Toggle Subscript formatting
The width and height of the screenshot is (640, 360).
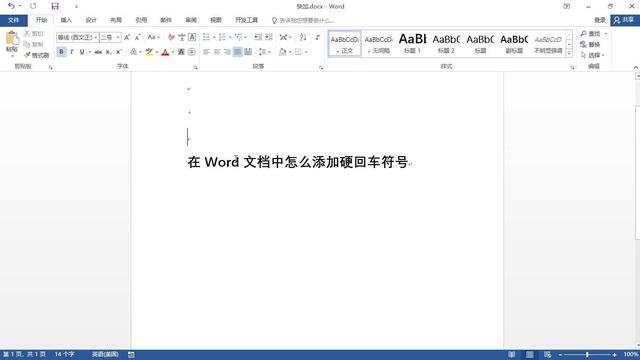click(x=108, y=52)
